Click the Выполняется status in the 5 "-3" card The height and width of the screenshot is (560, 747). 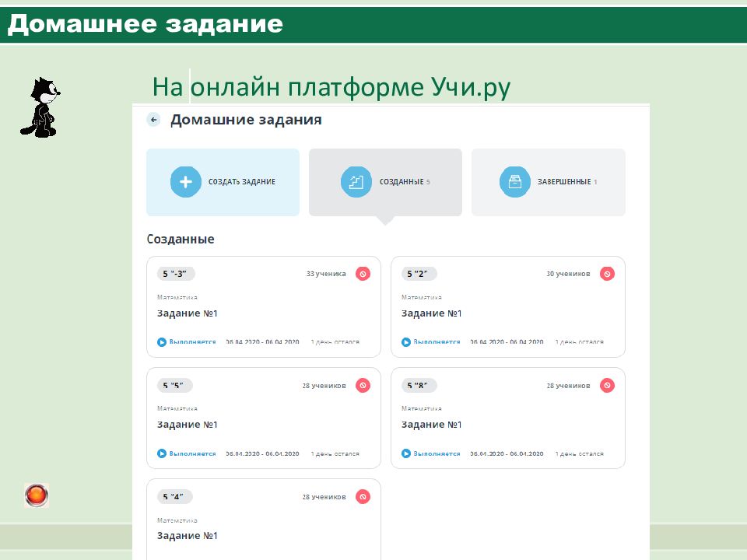[x=192, y=342]
